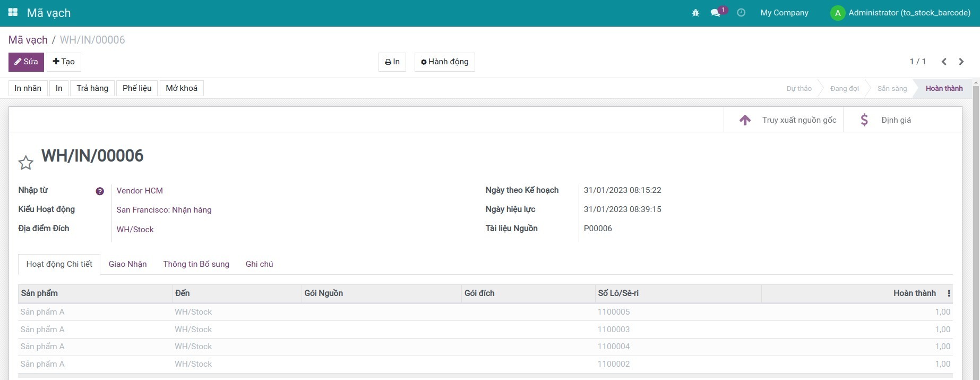Open the Vendor HCM link
This screenshot has height=380, width=980.
[140, 191]
